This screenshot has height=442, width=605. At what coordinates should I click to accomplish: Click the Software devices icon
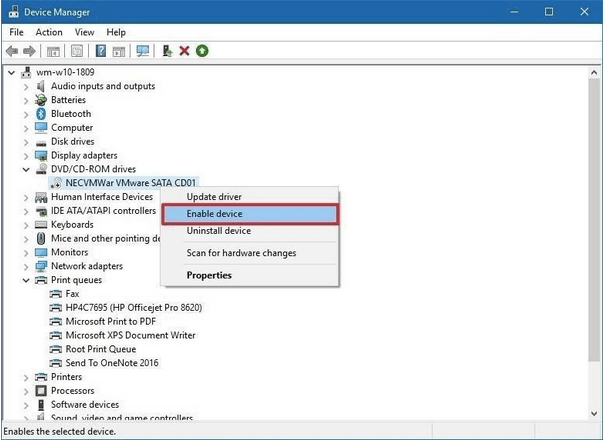tap(41, 405)
